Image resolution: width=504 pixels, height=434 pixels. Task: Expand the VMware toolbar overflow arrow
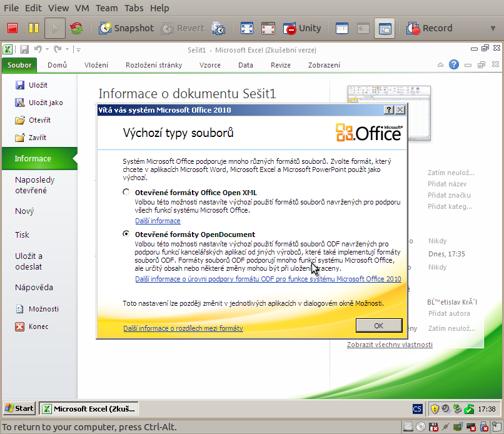[493, 29]
